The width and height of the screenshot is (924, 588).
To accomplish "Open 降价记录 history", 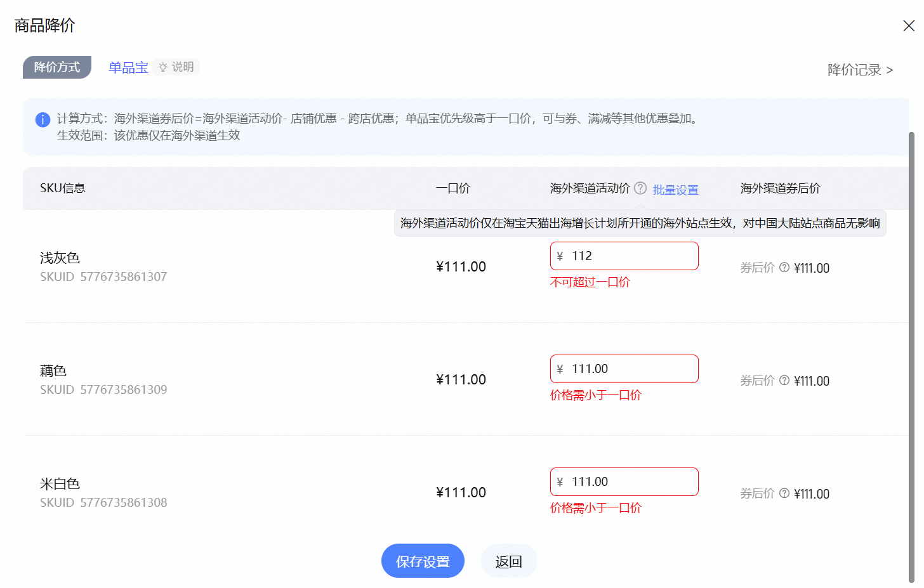I will coord(860,70).
